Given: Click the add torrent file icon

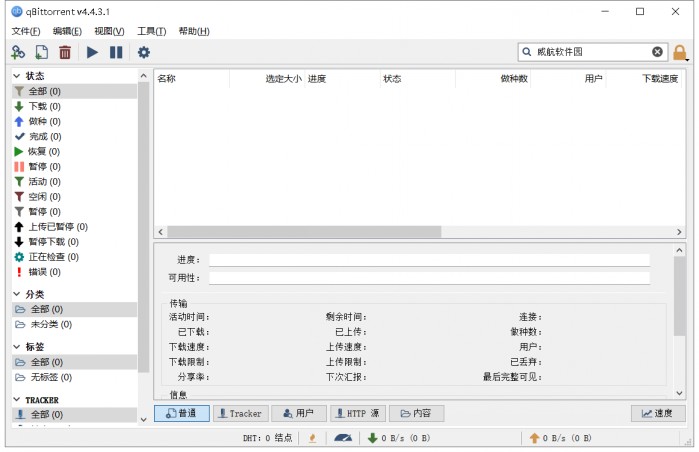Looking at the screenshot, I should [41, 52].
